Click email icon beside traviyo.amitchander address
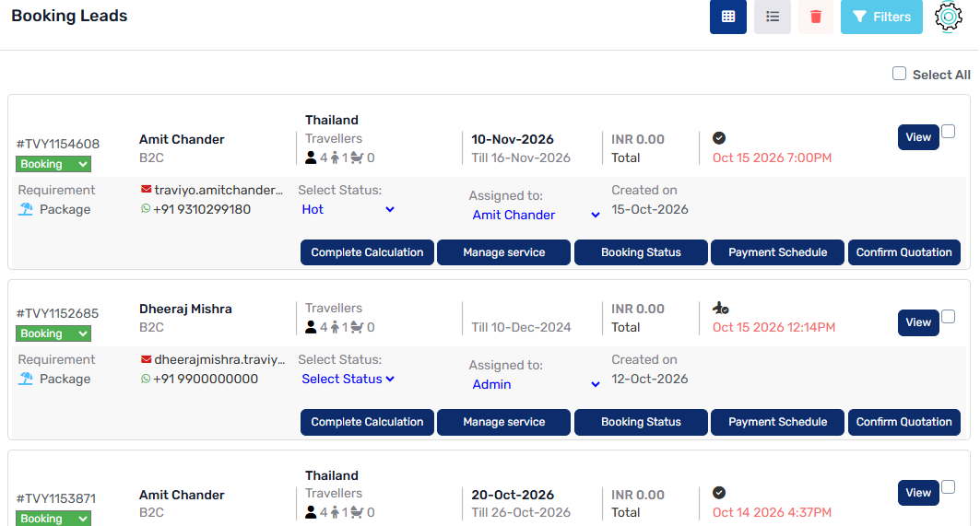The width and height of the screenshot is (980, 526). coord(147,189)
